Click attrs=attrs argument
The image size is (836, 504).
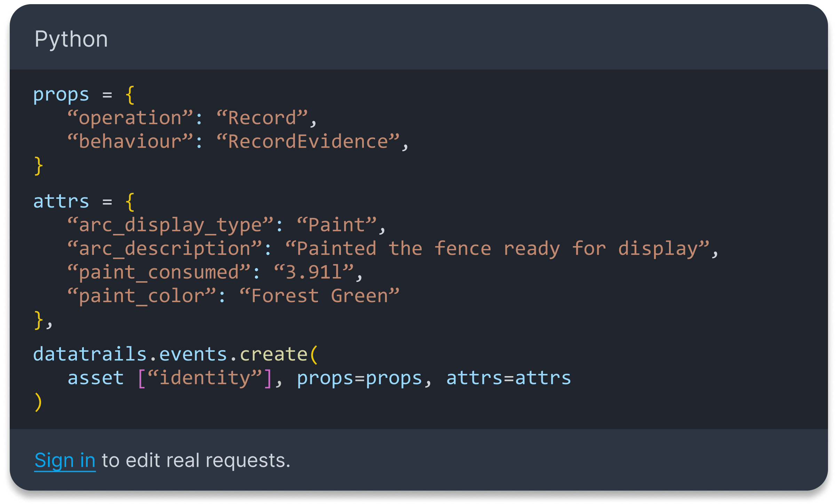tap(509, 378)
